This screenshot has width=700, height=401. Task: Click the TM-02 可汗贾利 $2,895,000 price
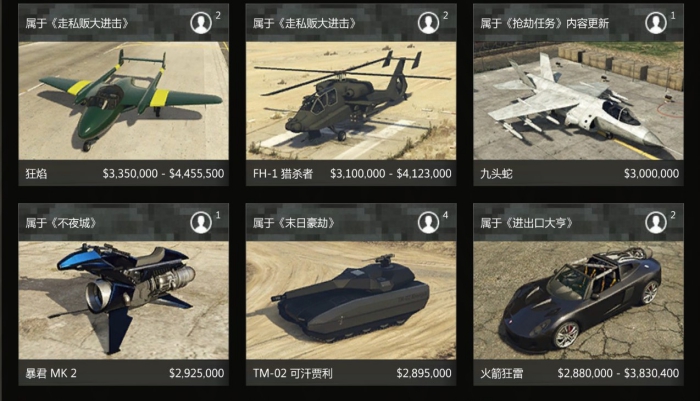[424, 373]
